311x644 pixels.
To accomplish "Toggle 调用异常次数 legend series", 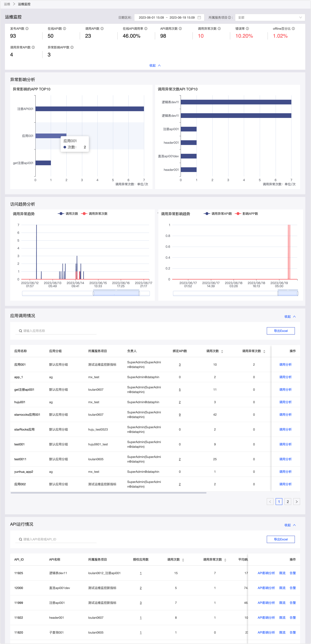I will tap(94, 213).
